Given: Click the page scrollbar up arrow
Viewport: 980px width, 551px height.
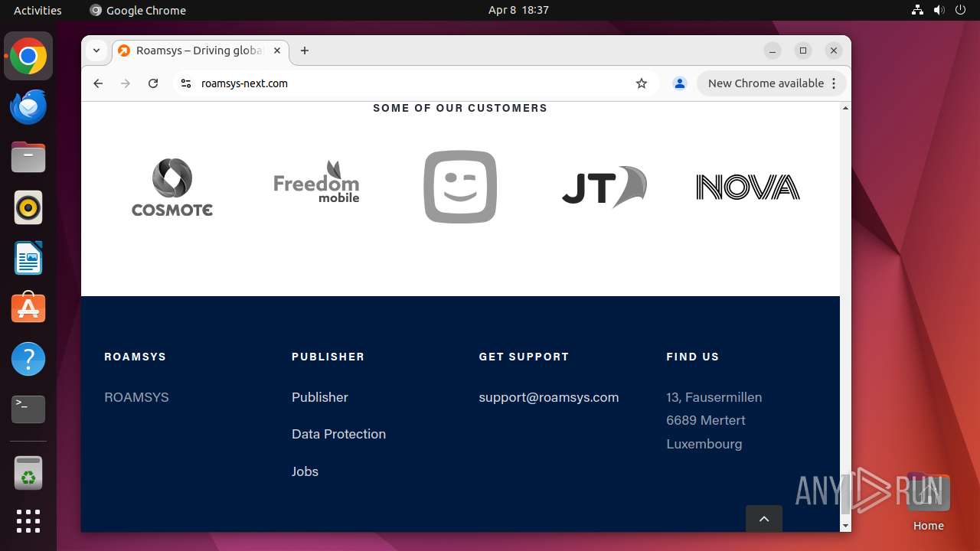Looking at the screenshot, I should click(845, 108).
